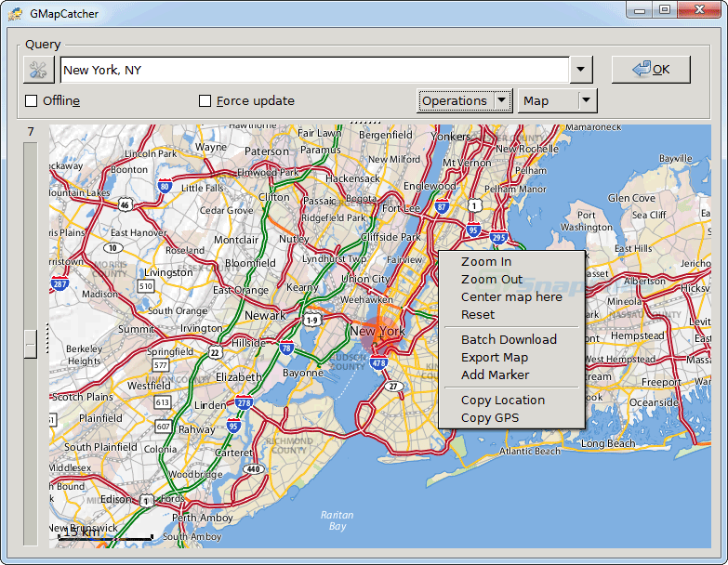Click the county route 613 marker
This screenshot has height=565, width=728.
pos(163,402)
